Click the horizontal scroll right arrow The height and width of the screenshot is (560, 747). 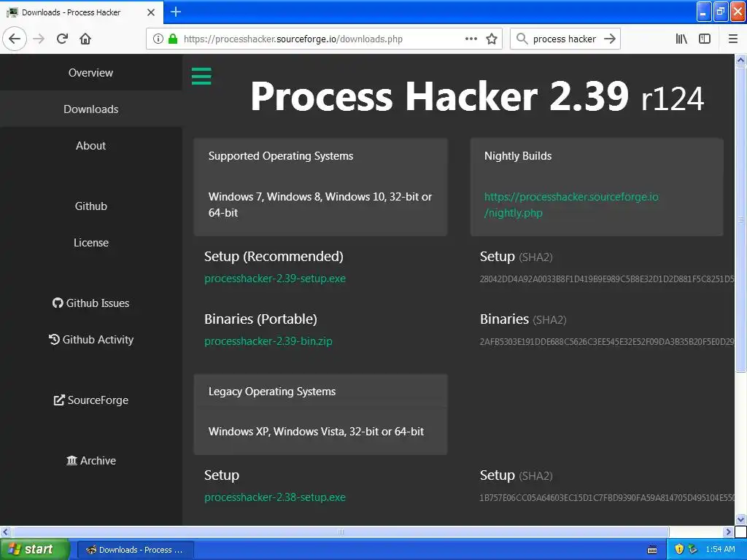click(728, 532)
